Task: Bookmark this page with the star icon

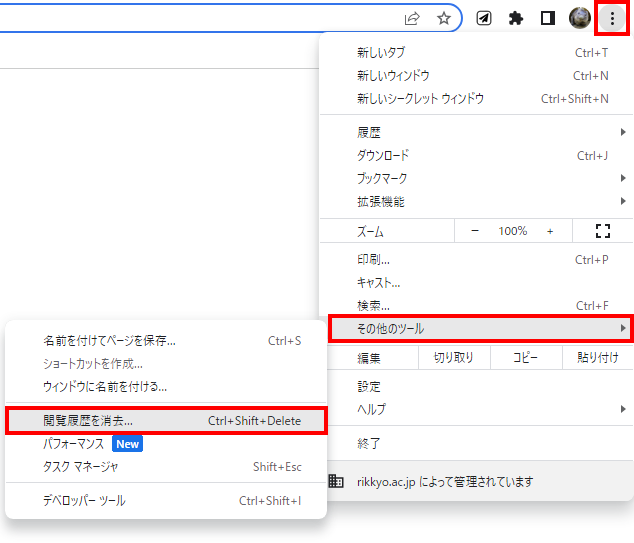Action: [x=444, y=18]
